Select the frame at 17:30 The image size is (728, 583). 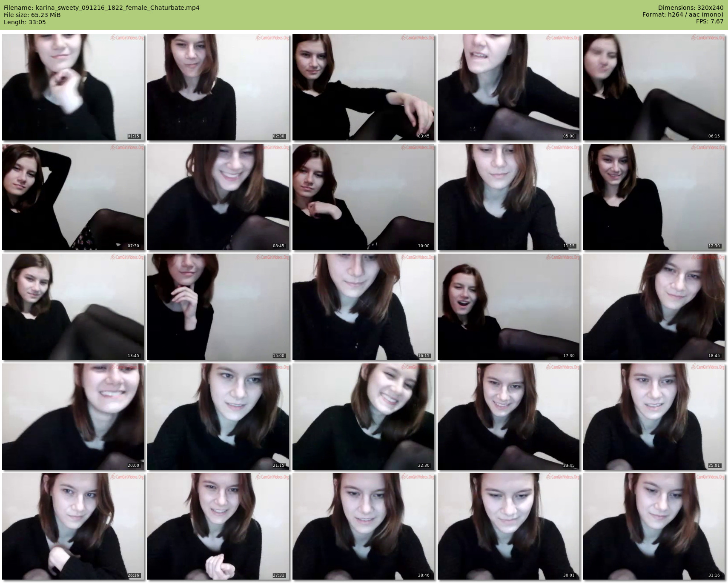pos(508,306)
